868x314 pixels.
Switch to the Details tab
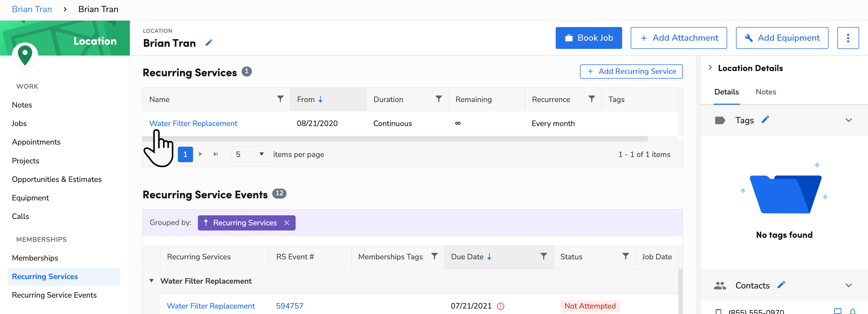tap(727, 92)
